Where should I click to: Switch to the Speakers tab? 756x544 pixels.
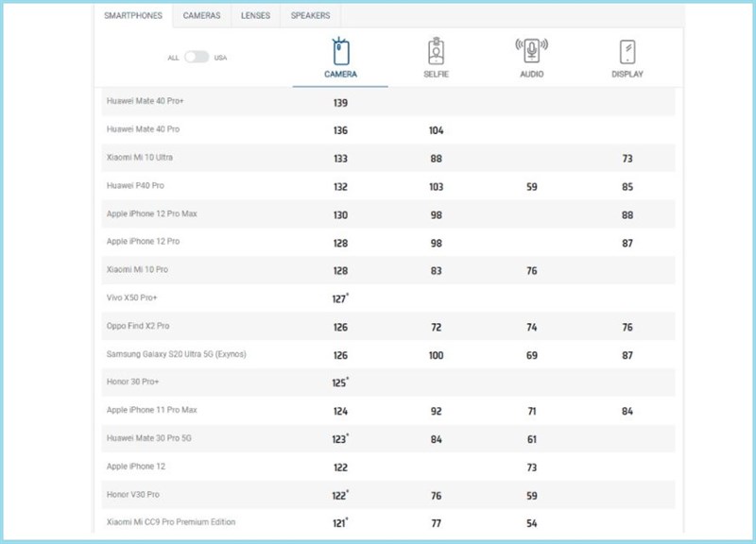pos(311,16)
